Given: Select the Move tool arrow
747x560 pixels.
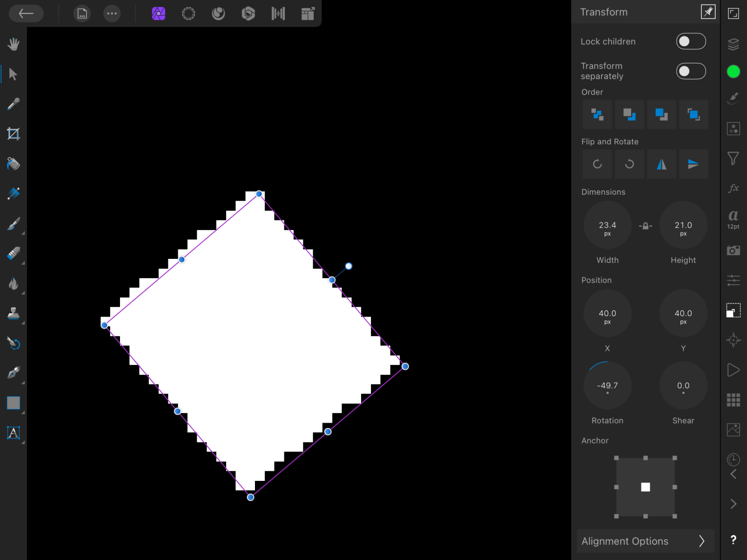Looking at the screenshot, I should 13,74.
